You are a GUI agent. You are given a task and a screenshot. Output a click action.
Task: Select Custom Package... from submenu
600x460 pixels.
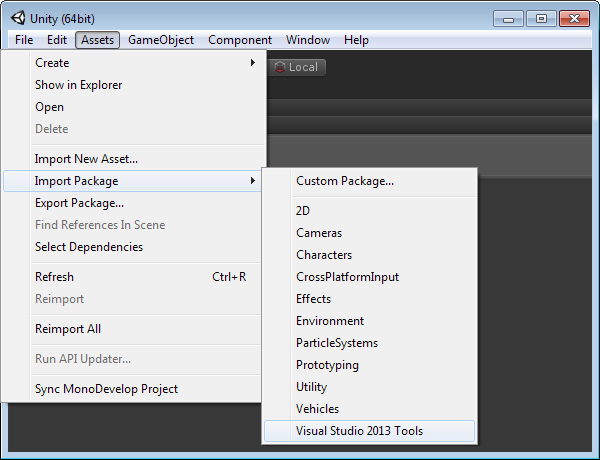[369, 181]
